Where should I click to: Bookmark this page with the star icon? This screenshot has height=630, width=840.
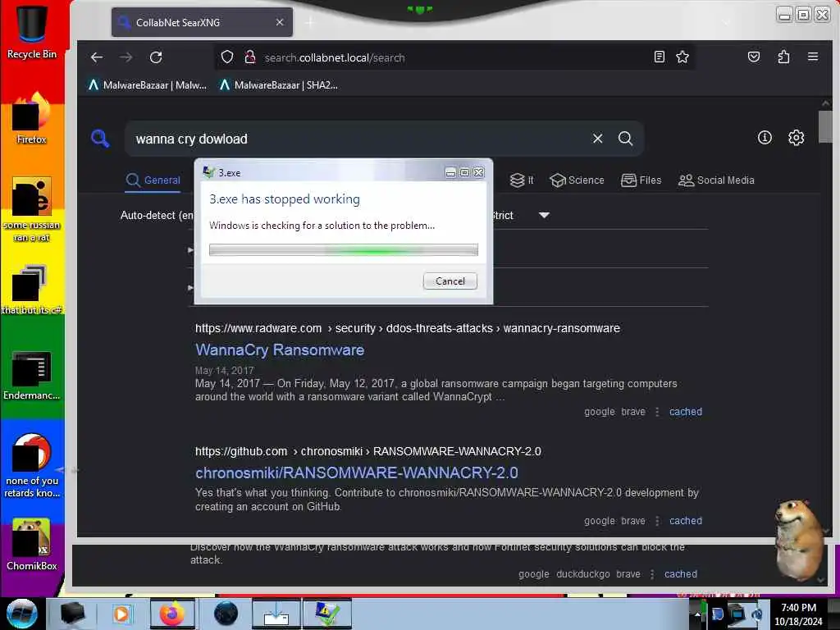[x=682, y=57]
